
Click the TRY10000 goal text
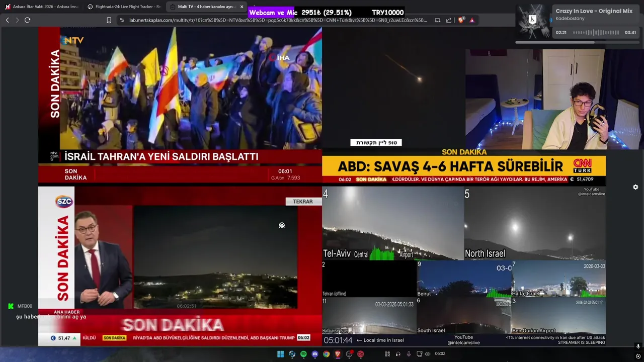pos(387,13)
